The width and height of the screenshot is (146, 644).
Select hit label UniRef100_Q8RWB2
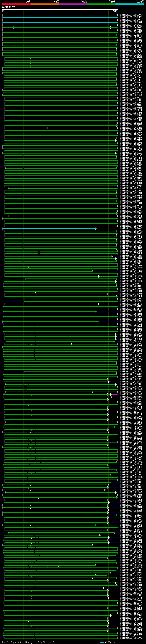[x=131, y=168]
